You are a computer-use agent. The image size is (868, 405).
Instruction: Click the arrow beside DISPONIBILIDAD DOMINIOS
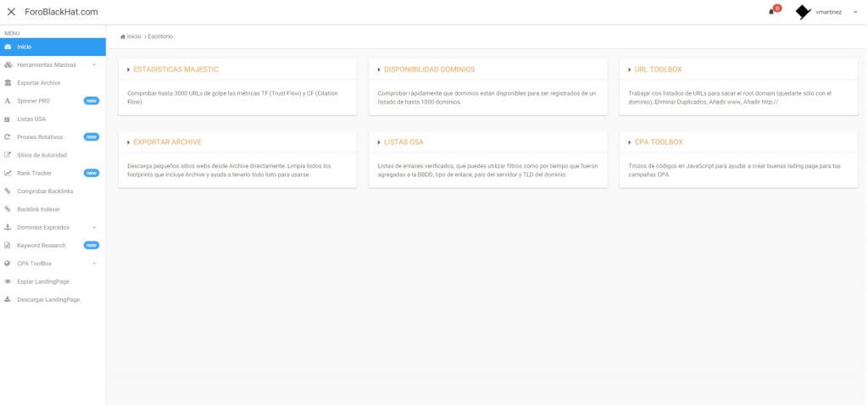[x=379, y=69]
